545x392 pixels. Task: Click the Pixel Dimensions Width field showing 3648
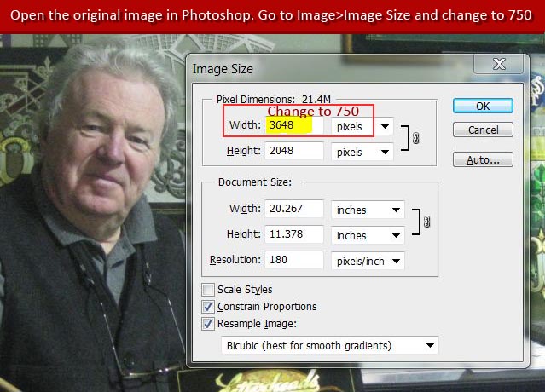tap(294, 125)
